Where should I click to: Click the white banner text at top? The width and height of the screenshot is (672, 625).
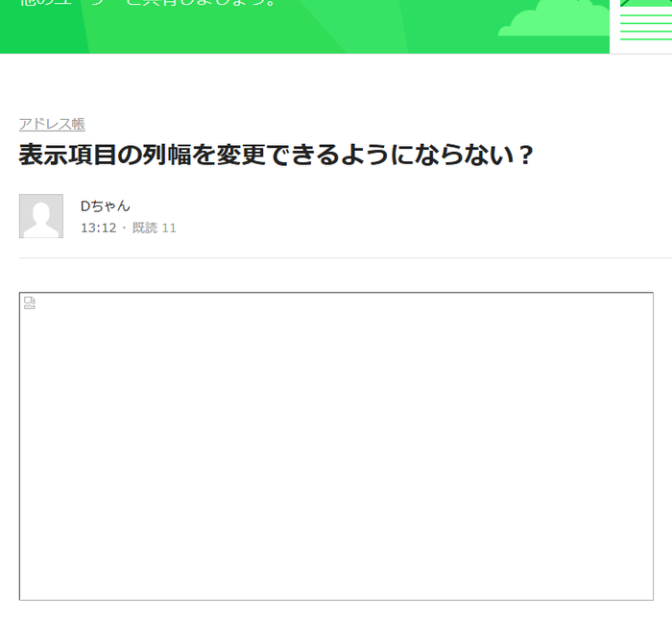coord(148,3)
